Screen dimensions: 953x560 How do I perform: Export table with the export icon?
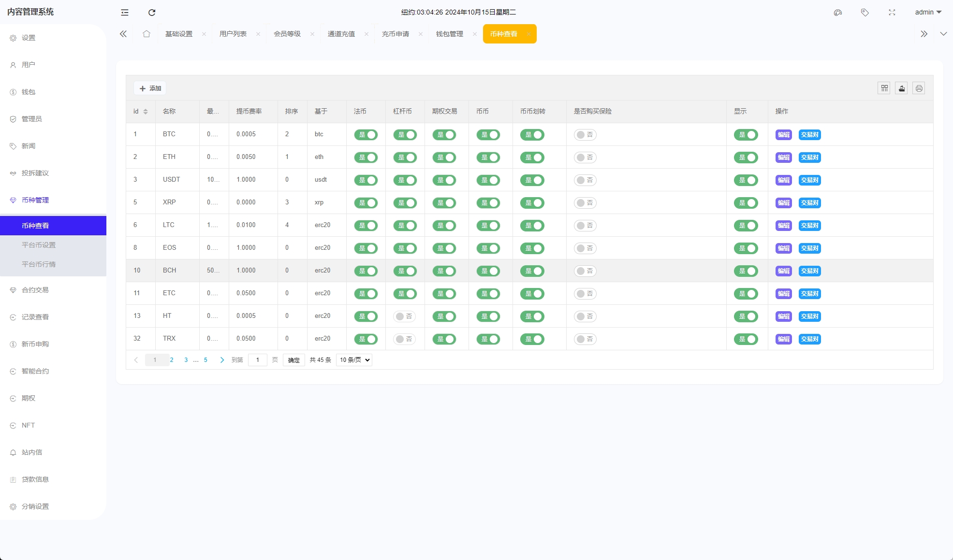pos(902,88)
